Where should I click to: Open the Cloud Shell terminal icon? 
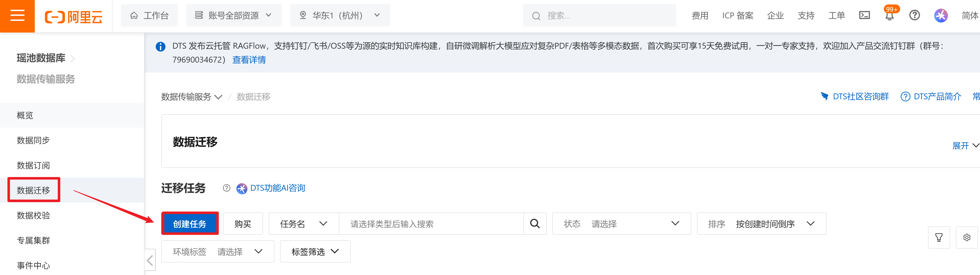864,15
